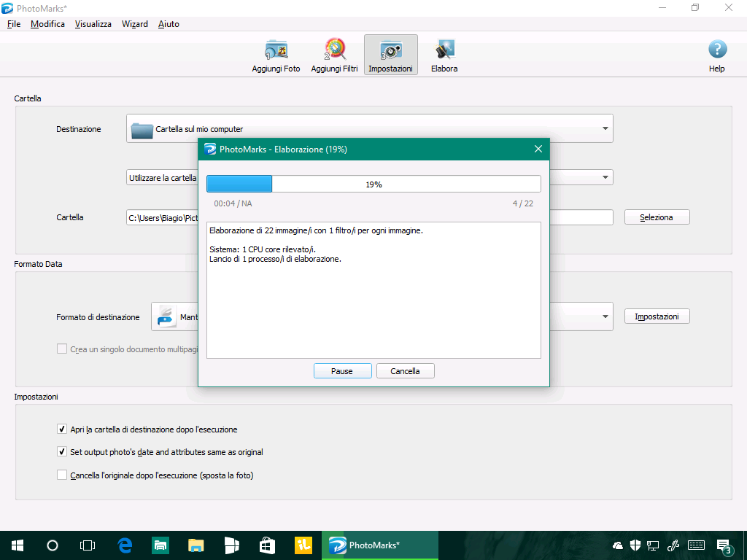Pause the processing

343,371
